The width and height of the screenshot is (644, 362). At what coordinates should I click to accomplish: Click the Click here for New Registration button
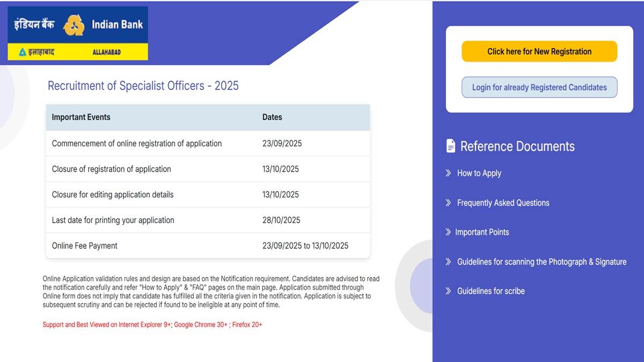coord(539,51)
